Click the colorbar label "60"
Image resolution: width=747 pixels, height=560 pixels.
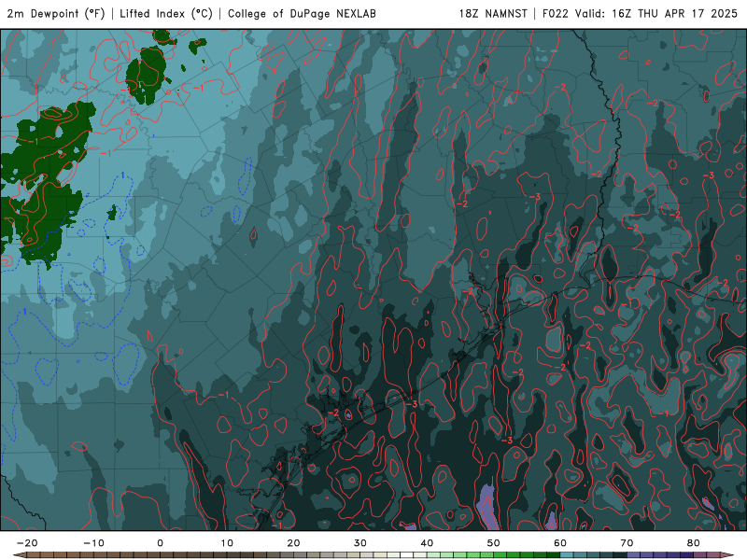pos(560,543)
